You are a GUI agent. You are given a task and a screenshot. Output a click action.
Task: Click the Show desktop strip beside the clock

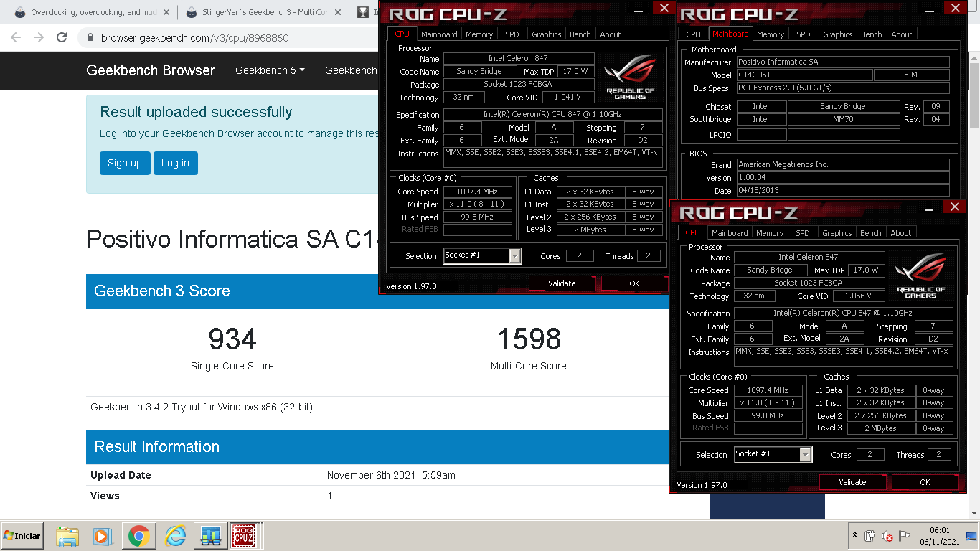971,536
